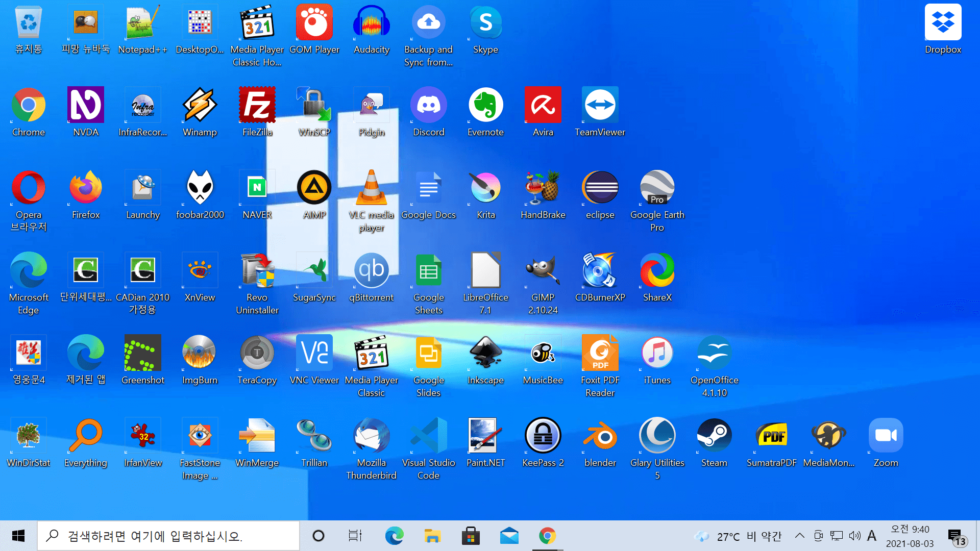Launch iTunes from the desktop
The image size is (980, 551).
(x=657, y=360)
